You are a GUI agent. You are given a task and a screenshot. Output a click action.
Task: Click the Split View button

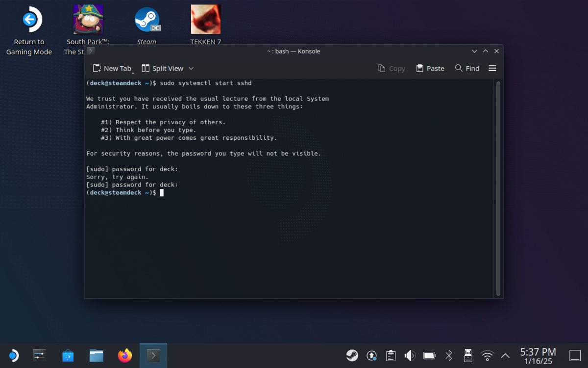(x=162, y=68)
